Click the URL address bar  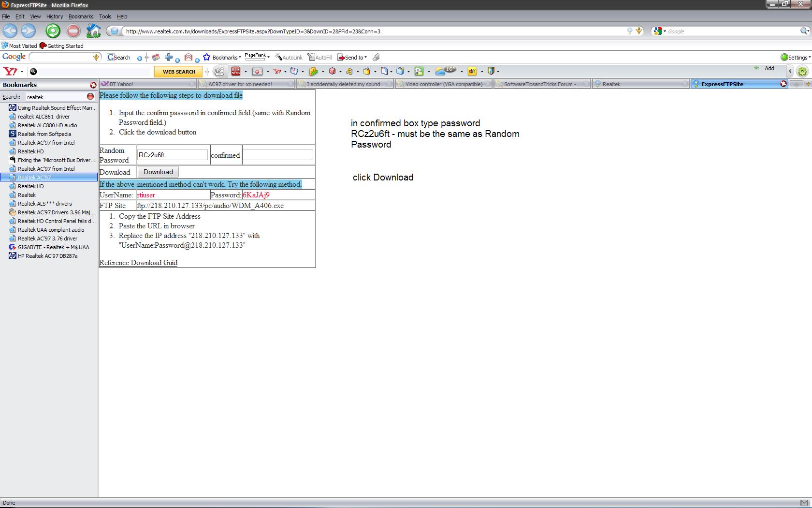(374, 31)
